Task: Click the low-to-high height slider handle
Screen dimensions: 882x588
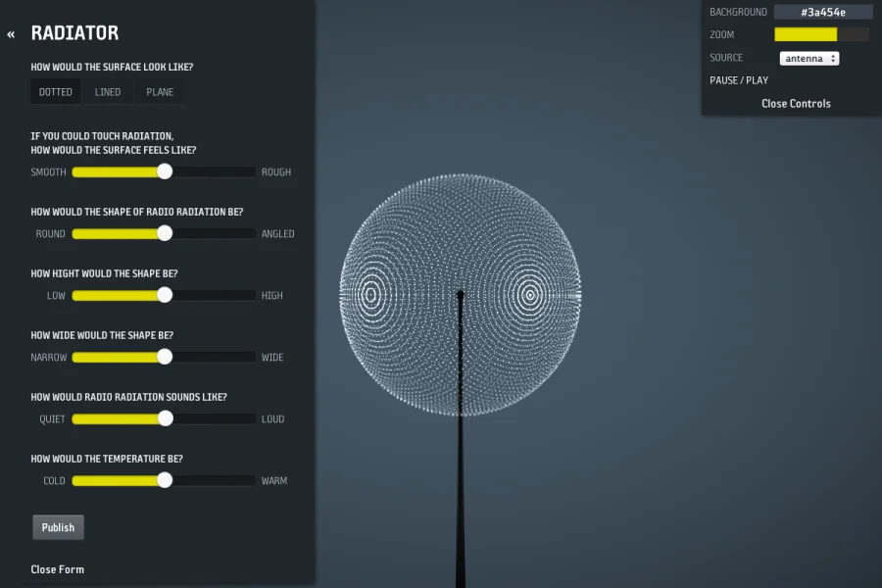Action: [x=165, y=295]
